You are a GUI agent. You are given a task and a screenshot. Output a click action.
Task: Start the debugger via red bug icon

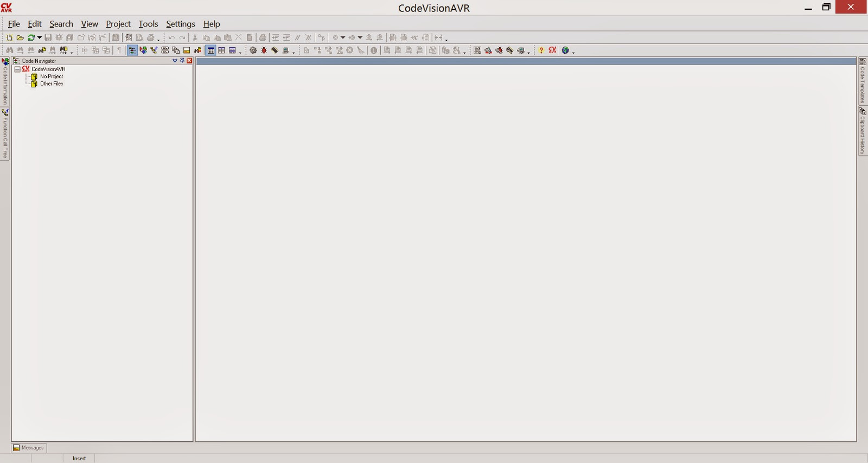[x=264, y=50]
